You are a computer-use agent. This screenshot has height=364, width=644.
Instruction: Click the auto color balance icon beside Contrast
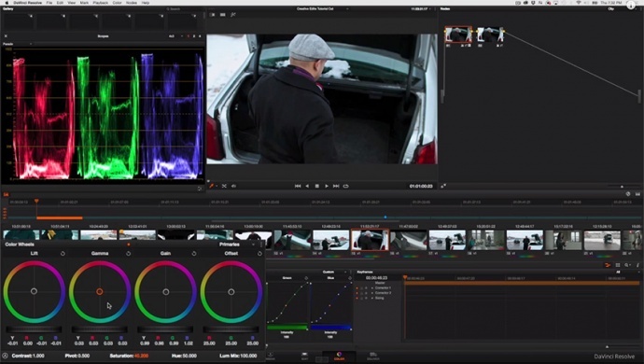point(5,356)
